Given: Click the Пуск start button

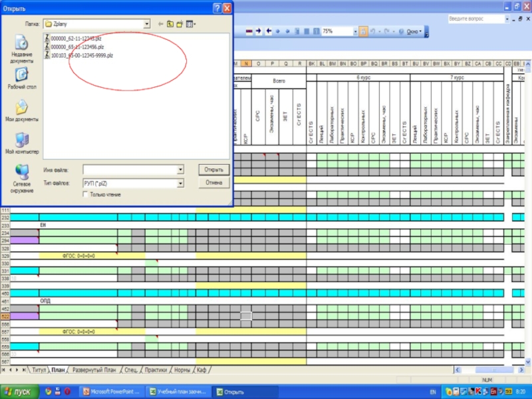Looking at the screenshot, I should pos(19,392).
